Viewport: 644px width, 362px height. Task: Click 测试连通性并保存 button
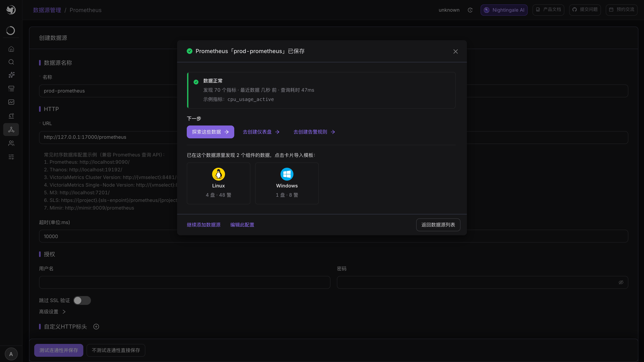[59, 350]
